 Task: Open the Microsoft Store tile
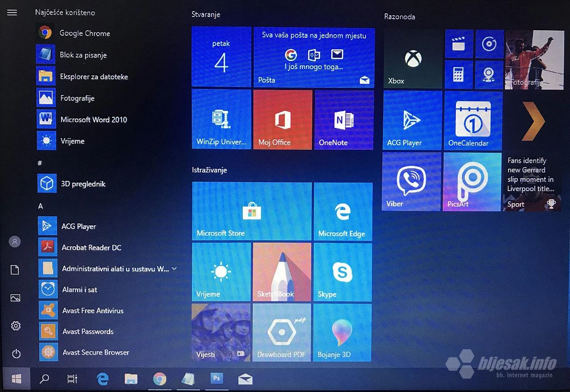252,211
